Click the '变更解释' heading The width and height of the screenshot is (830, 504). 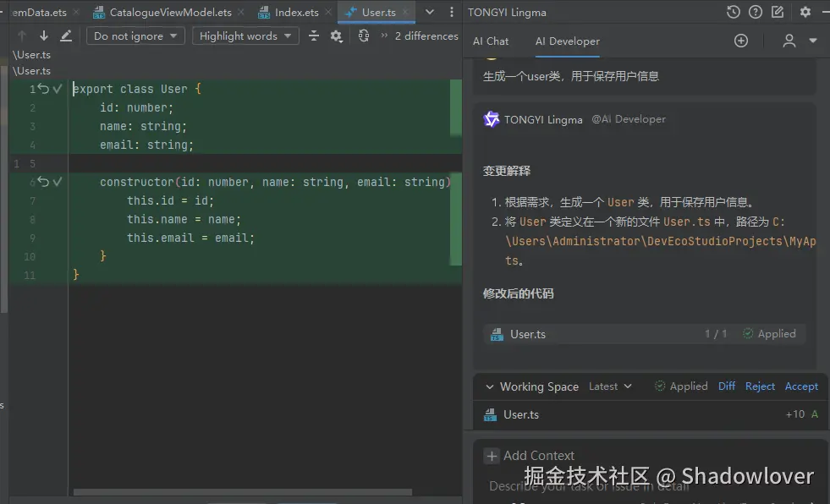tap(507, 171)
